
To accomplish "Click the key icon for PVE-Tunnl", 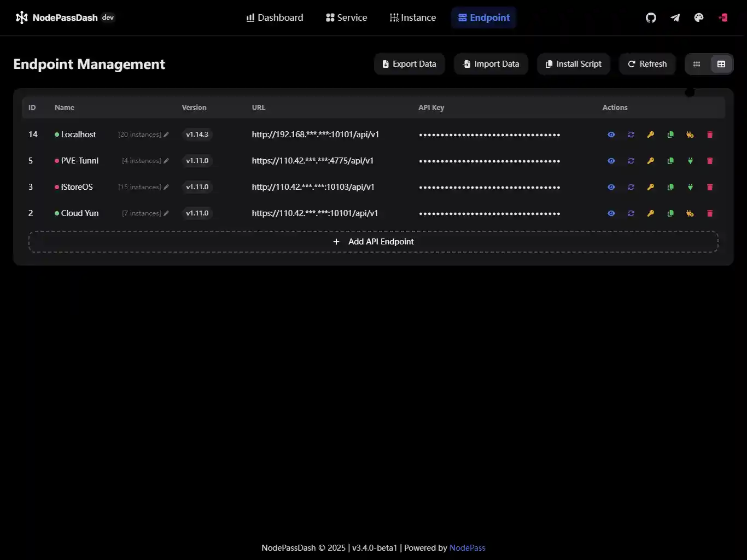I will click(x=651, y=161).
